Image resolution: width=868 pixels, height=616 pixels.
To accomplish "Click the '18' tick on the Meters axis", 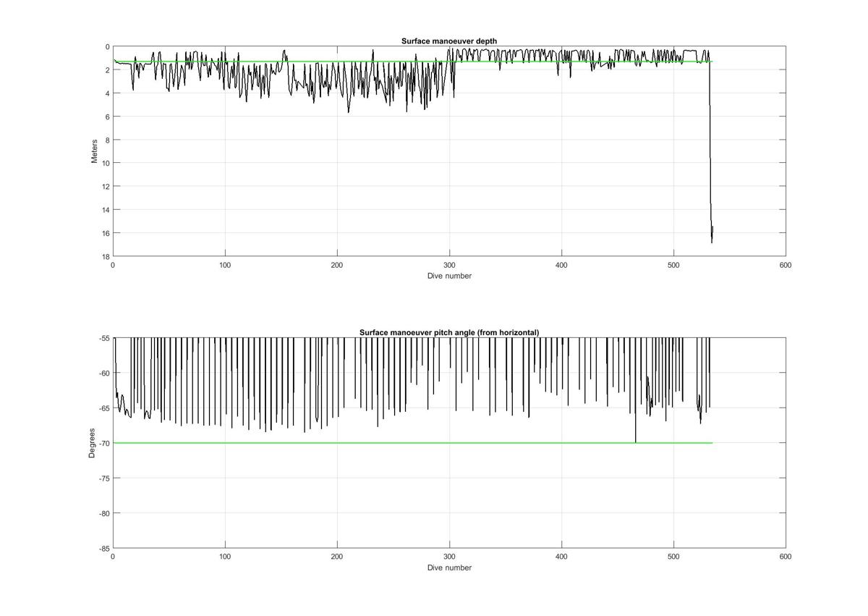I will (x=105, y=256).
